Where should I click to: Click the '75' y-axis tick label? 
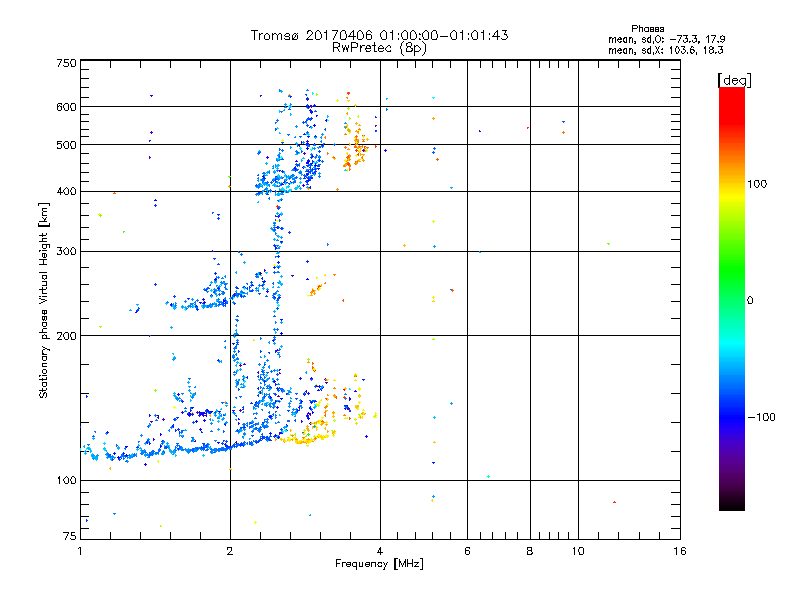(70, 536)
